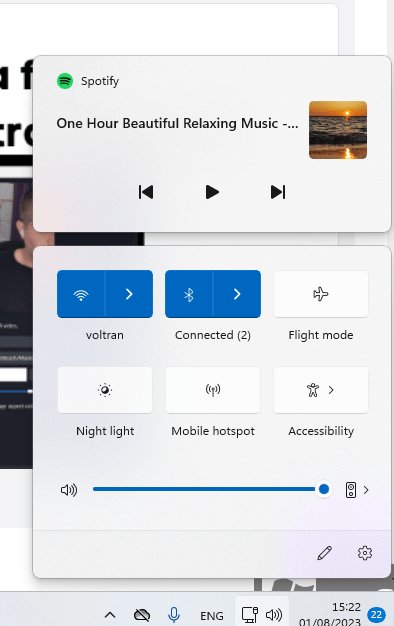
Task: Play the Spotify track
Action: click(212, 192)
